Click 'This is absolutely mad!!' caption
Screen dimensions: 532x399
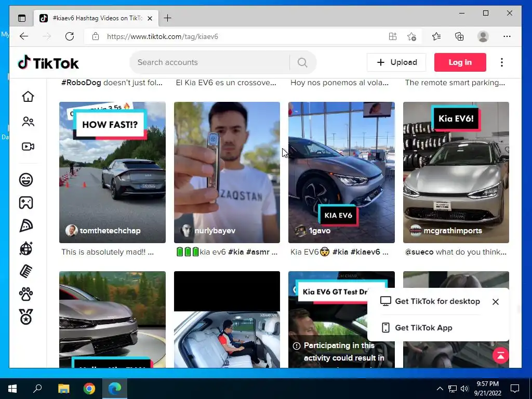click(108, 252)
